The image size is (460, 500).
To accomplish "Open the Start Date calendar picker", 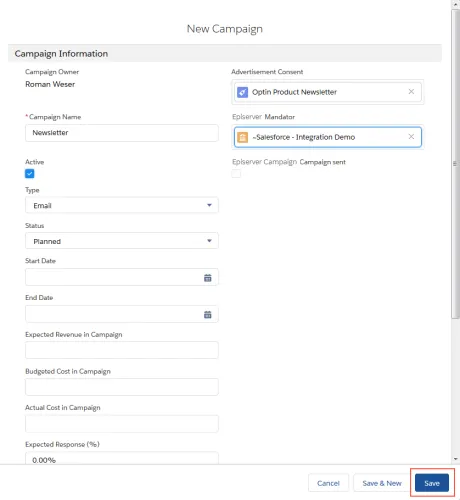I will click(208, 278).
